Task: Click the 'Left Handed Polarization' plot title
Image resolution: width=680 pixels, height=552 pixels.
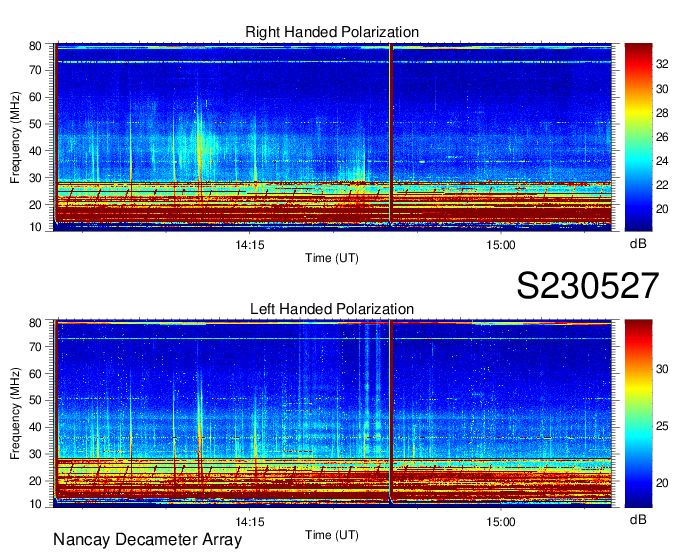Action: coord(332,309)
